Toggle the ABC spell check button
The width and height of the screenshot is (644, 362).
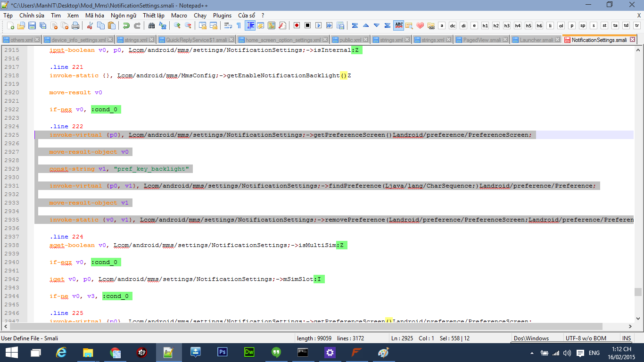398,25
